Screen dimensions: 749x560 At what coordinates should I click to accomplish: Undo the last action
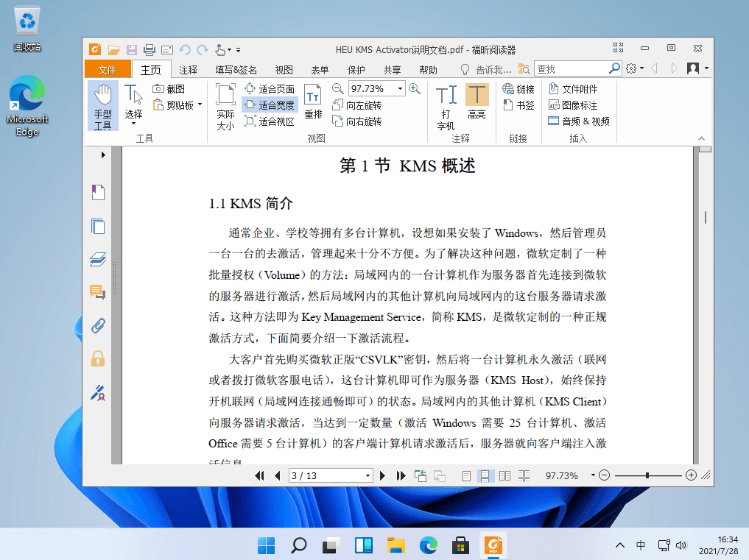[185, 49]
